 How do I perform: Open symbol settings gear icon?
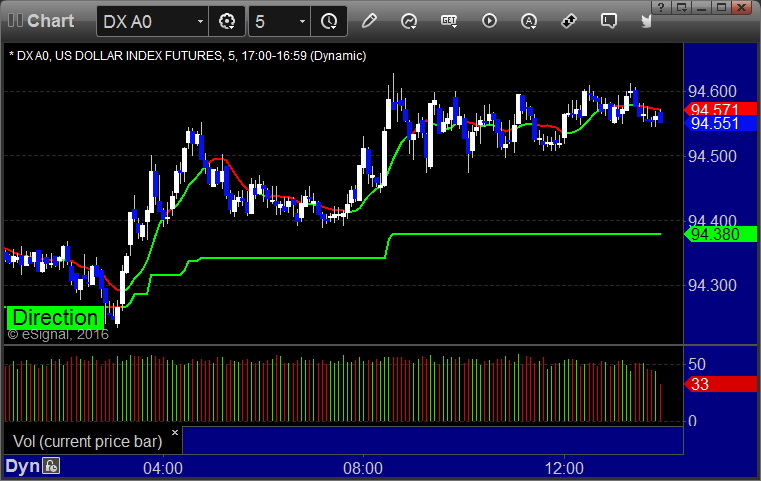point(227,21)
